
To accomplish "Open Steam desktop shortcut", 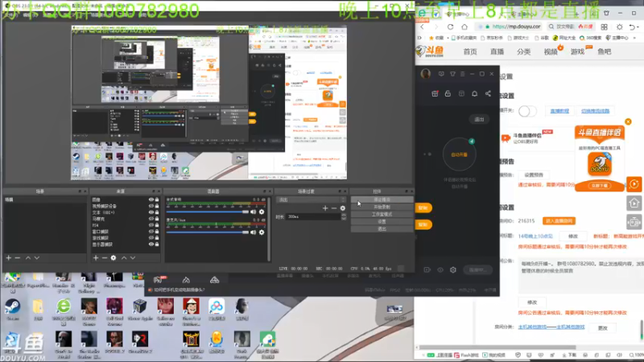I will click(12, 311).
